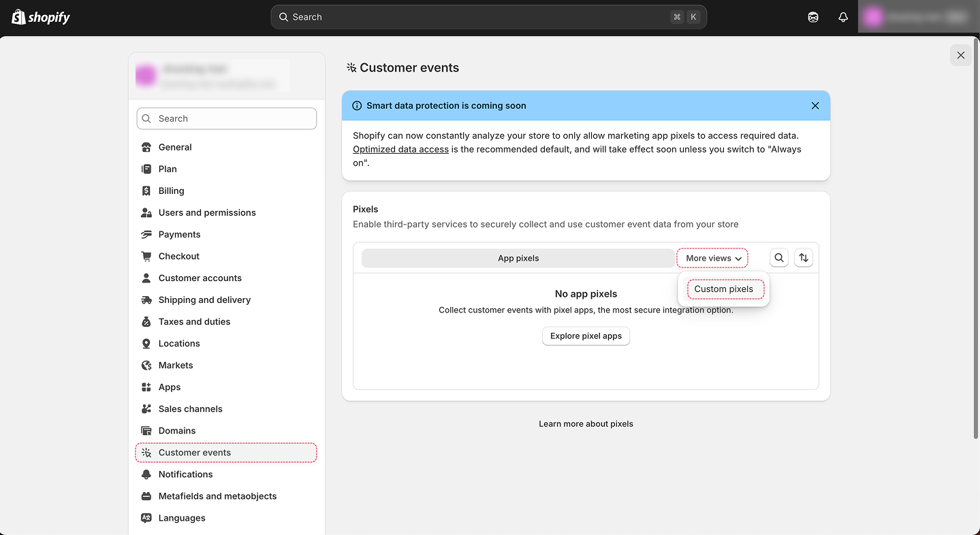Screen dimensions: 980x535
Task: Open Learn more about pixels link
Action: 586,424
